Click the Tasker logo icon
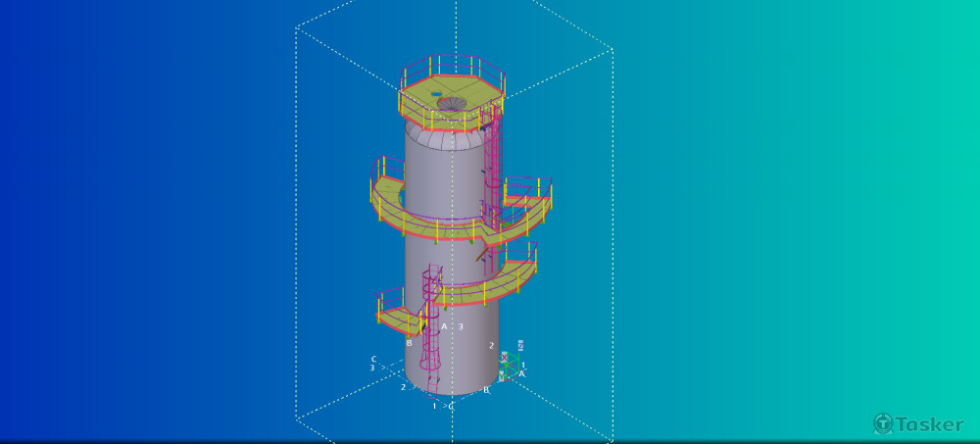980x444 pixels. (883, 422)
